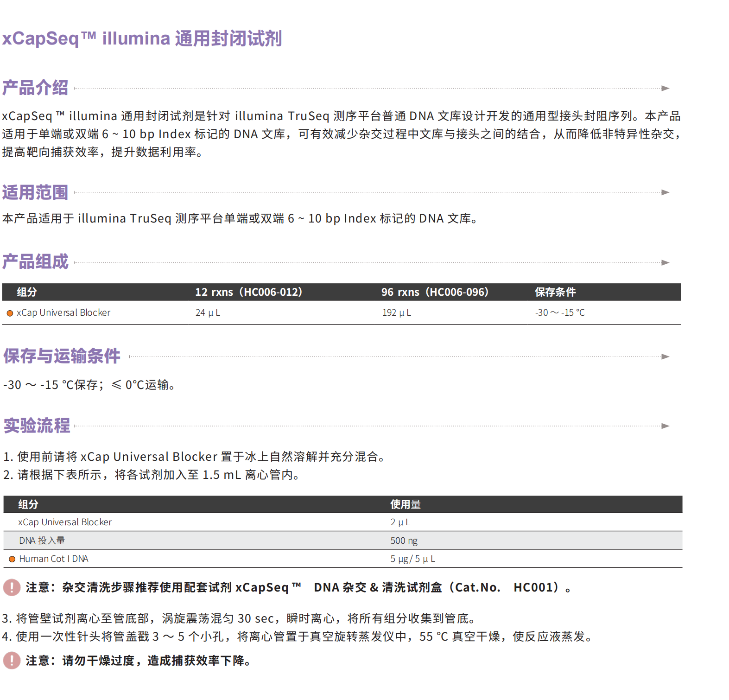This screenshot has height=700, width=729.
Task: Click the '192 μL' table cell
Action: tap(397, 313)
